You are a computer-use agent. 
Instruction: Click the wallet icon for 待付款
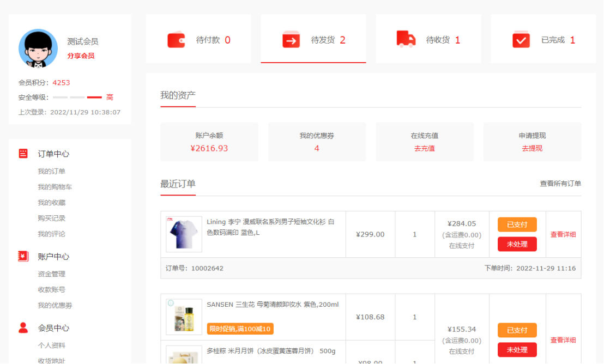click(x=176, y=40)
